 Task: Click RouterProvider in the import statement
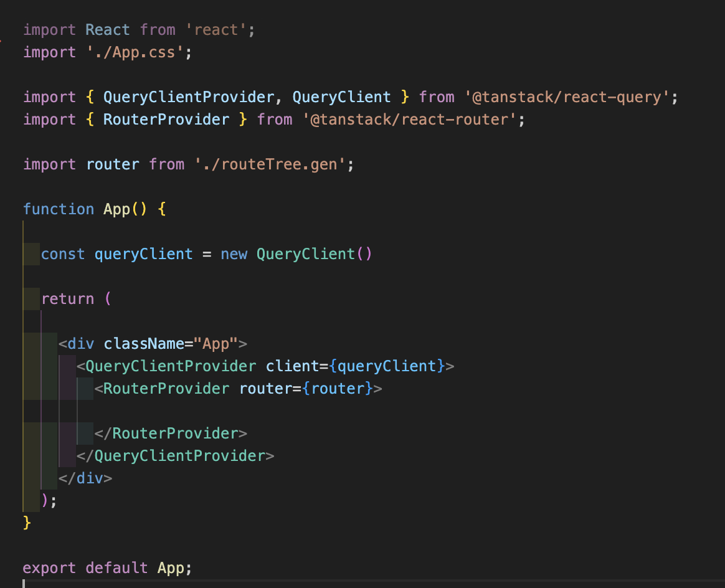point(166,120)
